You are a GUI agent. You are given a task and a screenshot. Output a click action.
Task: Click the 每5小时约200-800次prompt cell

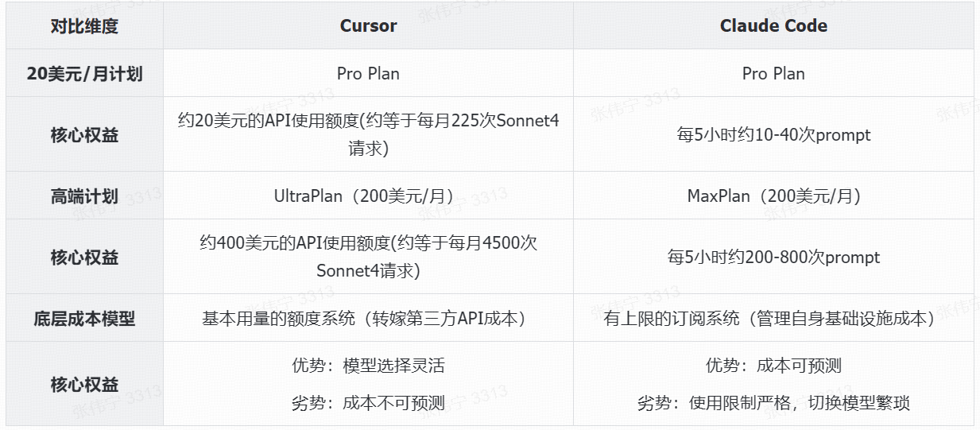tap(773, 258)
